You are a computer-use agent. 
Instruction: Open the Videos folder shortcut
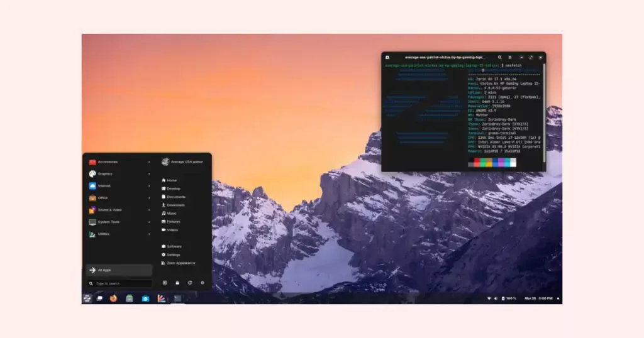pos(170,230)
